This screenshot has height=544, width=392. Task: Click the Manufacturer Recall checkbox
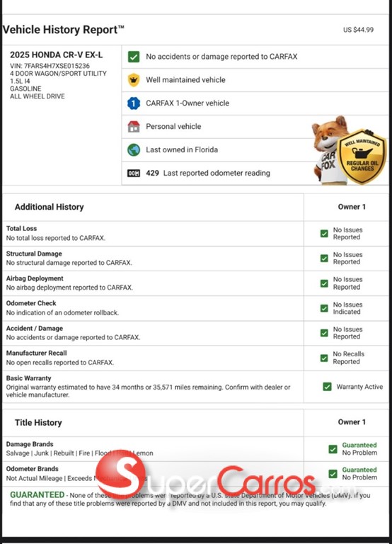[324, 358]
